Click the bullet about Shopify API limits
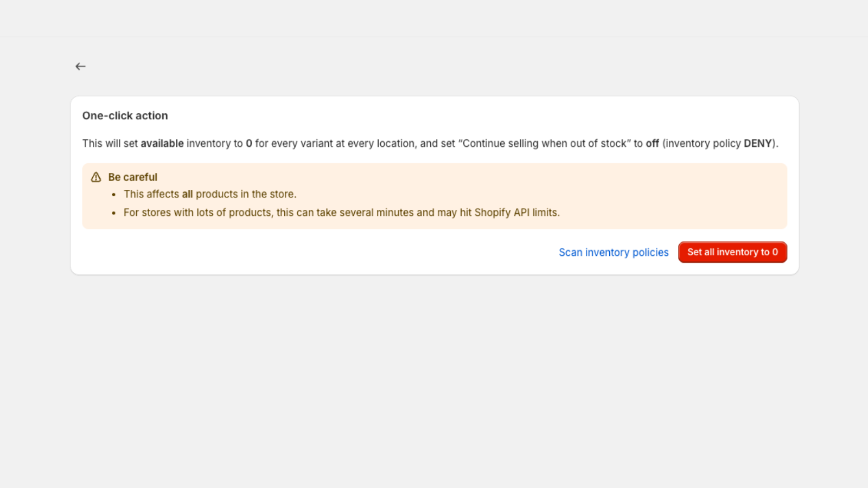Image resolution: width=868 pixels, height=488 pixels. pyautogui.click(x=342, y=213)
